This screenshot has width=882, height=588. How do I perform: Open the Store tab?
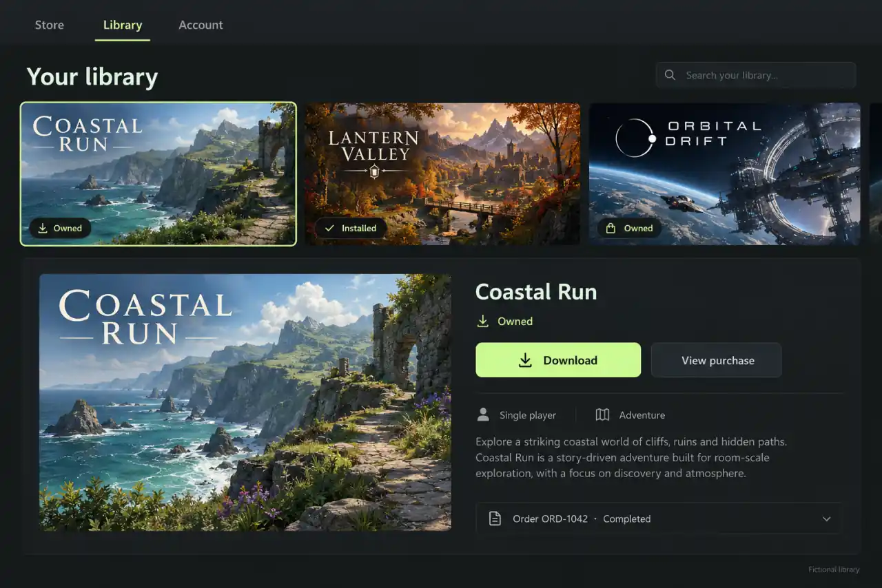pos(49,25)
